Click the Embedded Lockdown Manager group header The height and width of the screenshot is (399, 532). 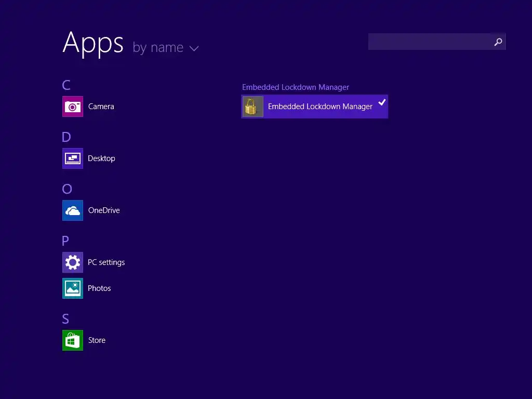(x=296, y=87)
